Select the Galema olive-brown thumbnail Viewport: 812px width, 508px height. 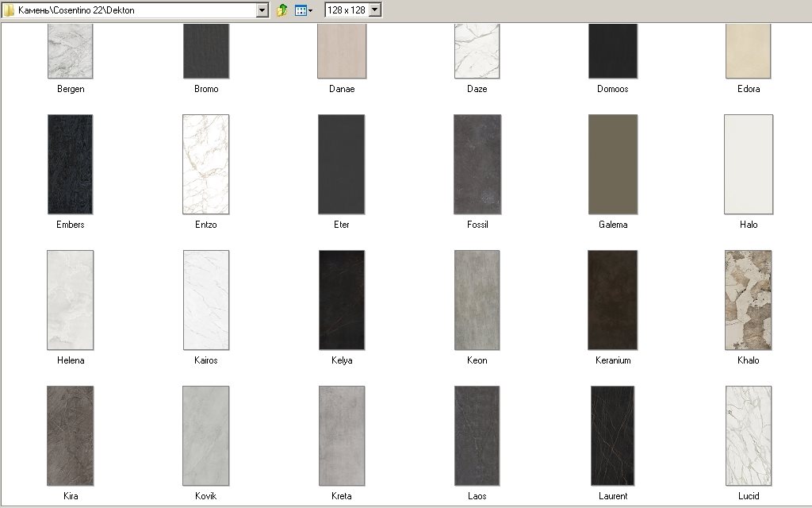[x=613, y=164]
